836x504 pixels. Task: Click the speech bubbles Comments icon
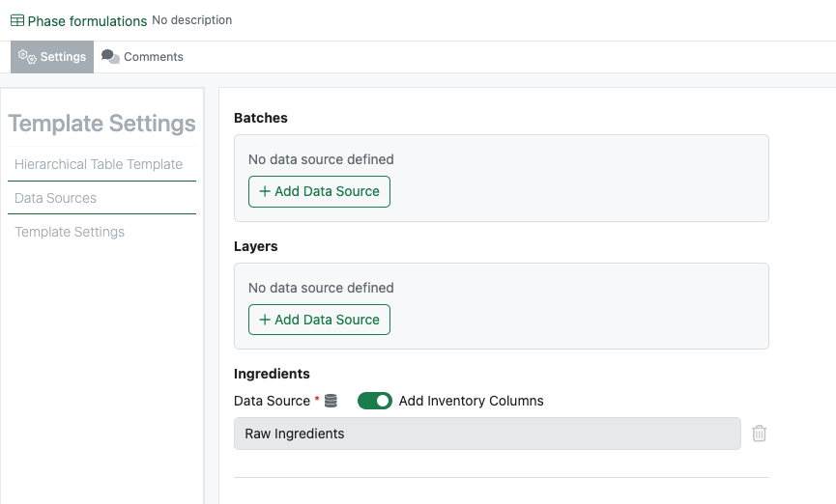point(110,57)
